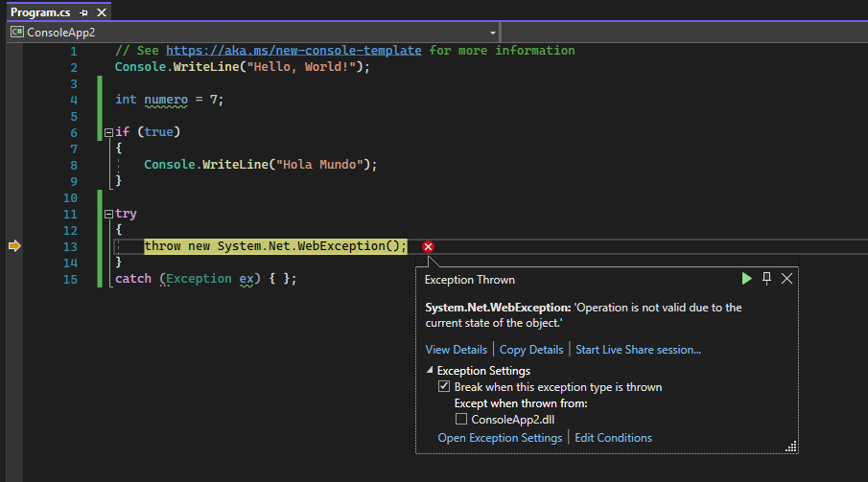Open Exception Settings link

coord(500,438)
